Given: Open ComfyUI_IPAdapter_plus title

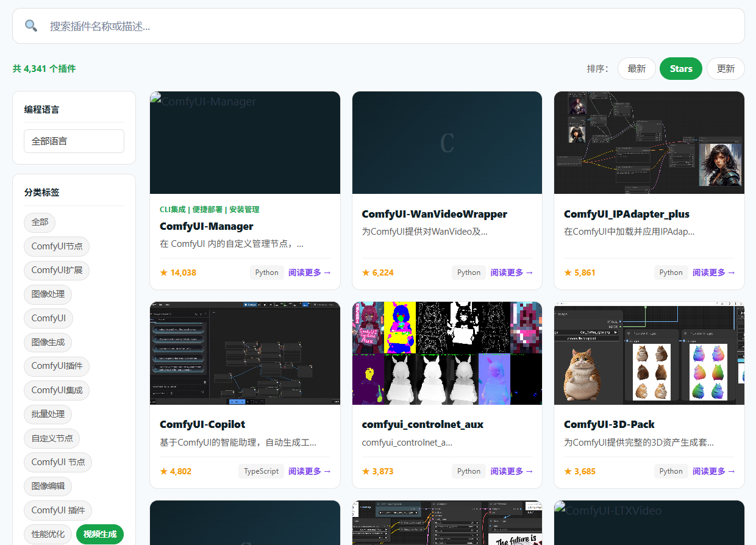Looking at the screenshot, I should pos(627,215).
